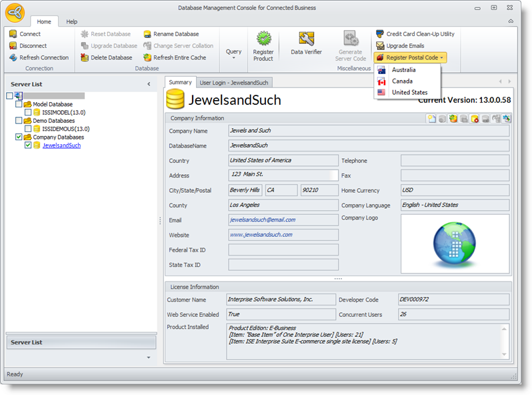Open the jewelsandsuch@email.com email link
The width and height of the screenshot is (532, 395).
coord(262,220)
